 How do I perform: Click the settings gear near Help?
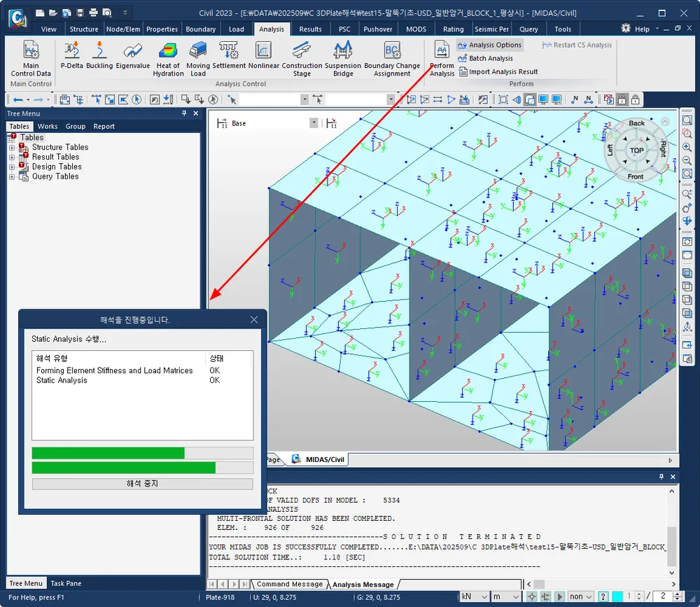(x=626, y=29)
